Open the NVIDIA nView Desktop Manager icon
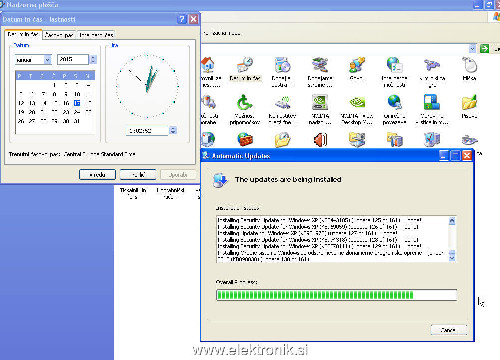500x360 pixels. click(x=357, y=102)
